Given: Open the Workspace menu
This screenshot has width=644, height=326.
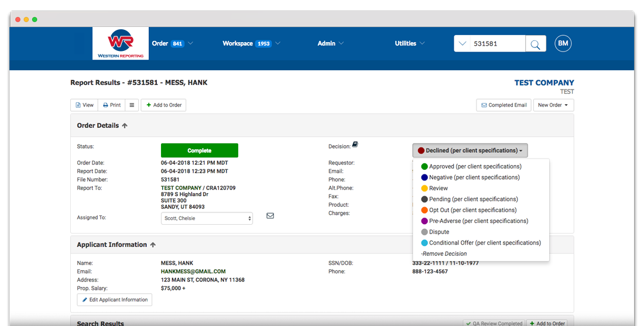Looking at the screenshot, I should 251,43.
